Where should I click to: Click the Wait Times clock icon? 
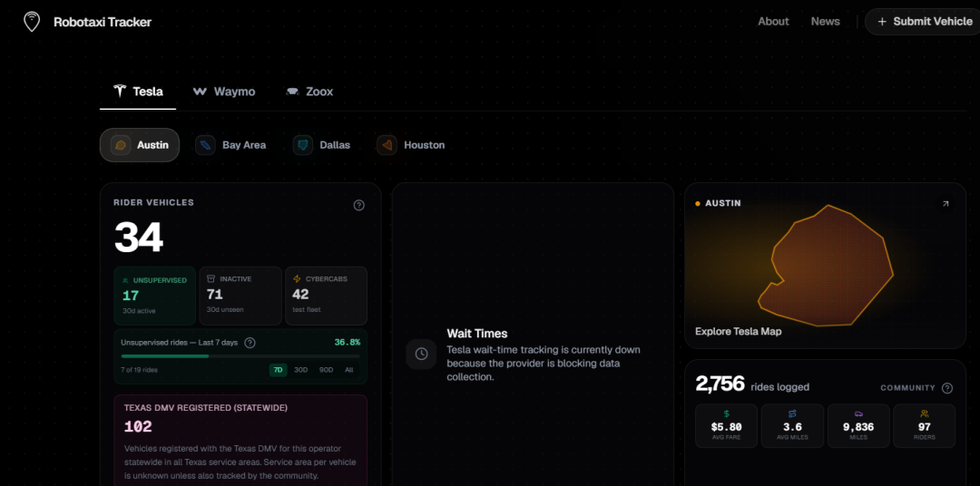[x=421, y=355]
